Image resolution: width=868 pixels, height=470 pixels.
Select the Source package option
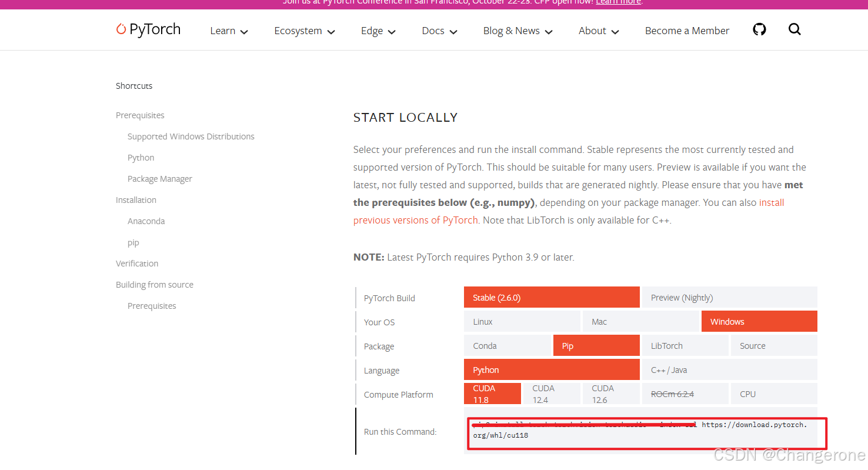coord(774,345)
